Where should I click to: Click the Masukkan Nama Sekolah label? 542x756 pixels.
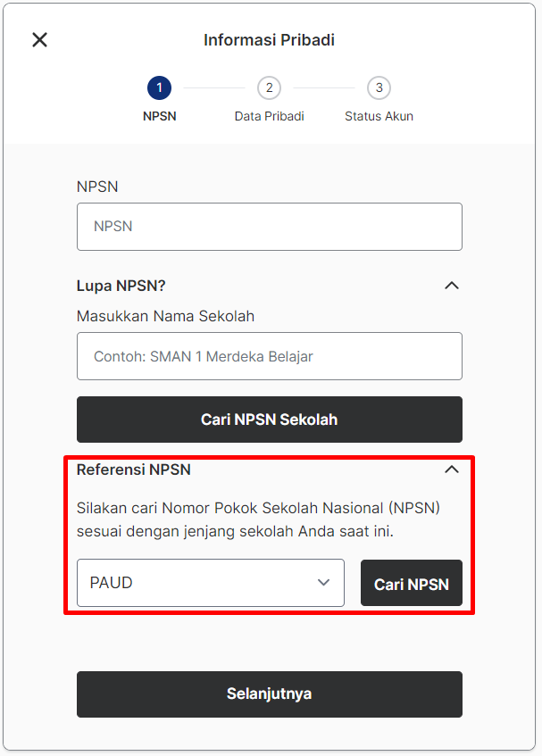tap(165, 316)
